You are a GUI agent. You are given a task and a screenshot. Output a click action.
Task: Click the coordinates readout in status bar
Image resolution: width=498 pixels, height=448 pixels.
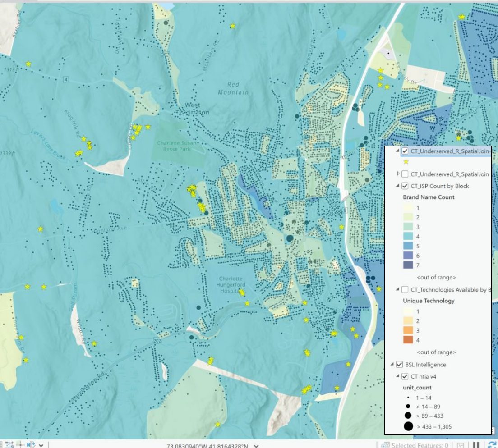point(207,446)
